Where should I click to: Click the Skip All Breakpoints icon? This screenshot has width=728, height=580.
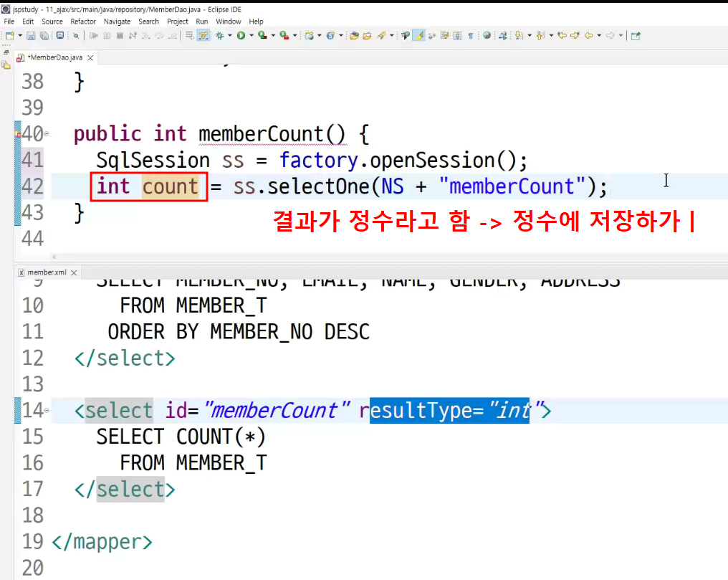(x=76, y=35)
